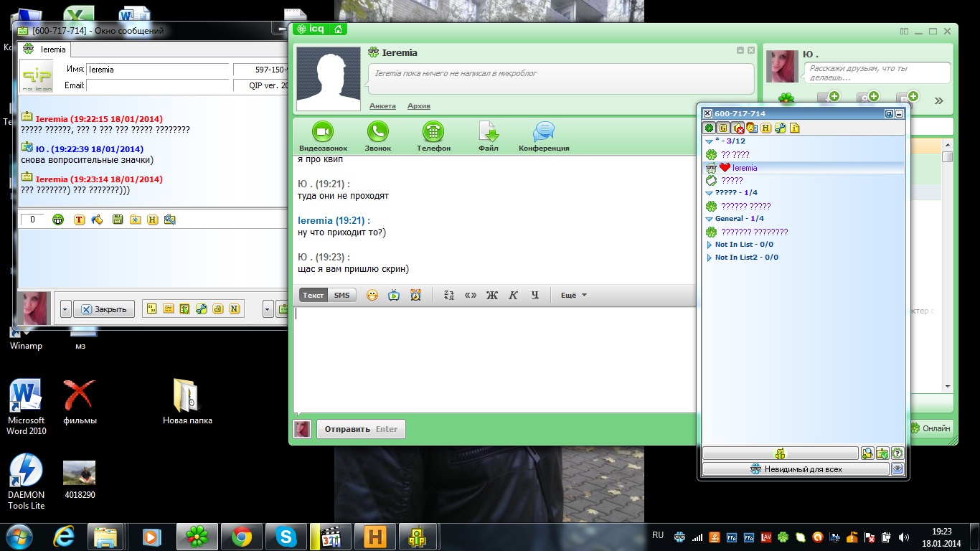Open the smiley emoticon picker

(x=372, y=295)
